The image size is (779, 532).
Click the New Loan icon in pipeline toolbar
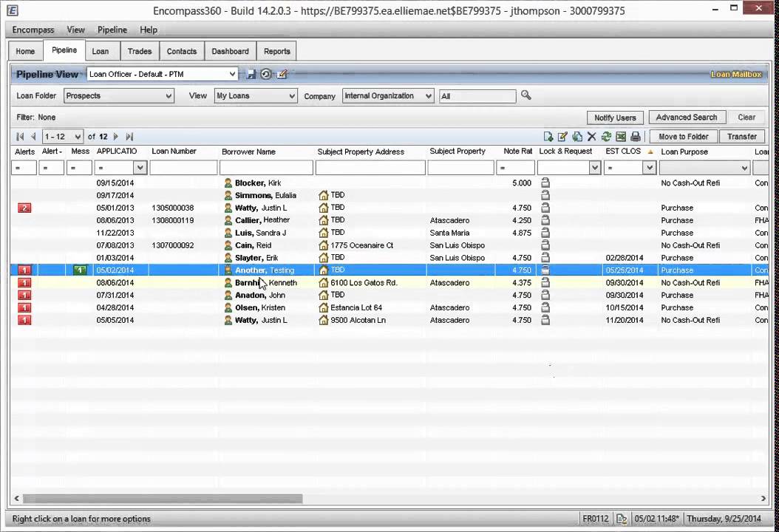tap(548, 137)
